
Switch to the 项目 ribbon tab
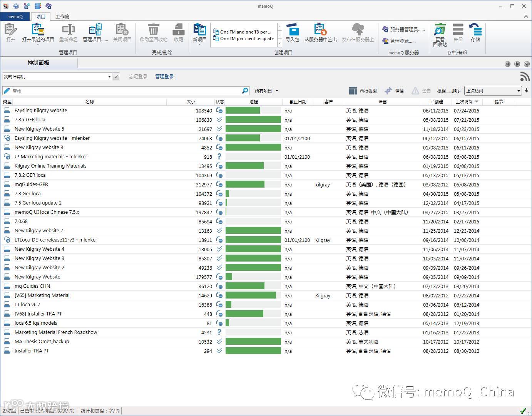tap(41, 17)
